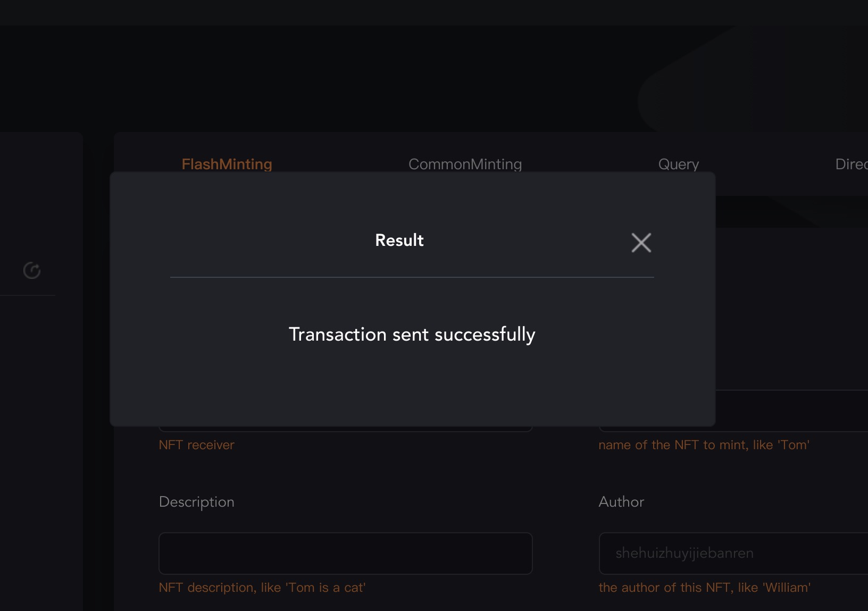Click the circular refresh arrow icon
868x611 pixels.
[32, 270]
